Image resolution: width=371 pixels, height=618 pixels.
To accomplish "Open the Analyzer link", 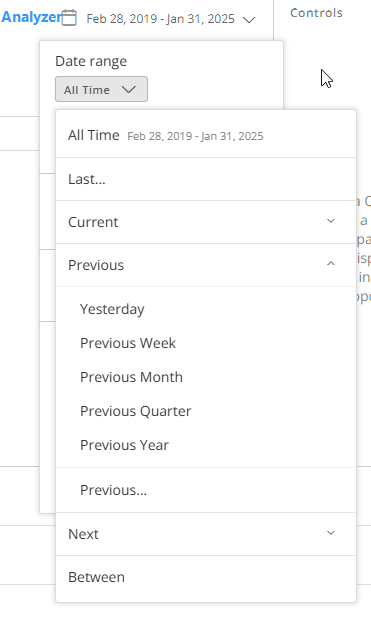I will (x=31, y=17).
